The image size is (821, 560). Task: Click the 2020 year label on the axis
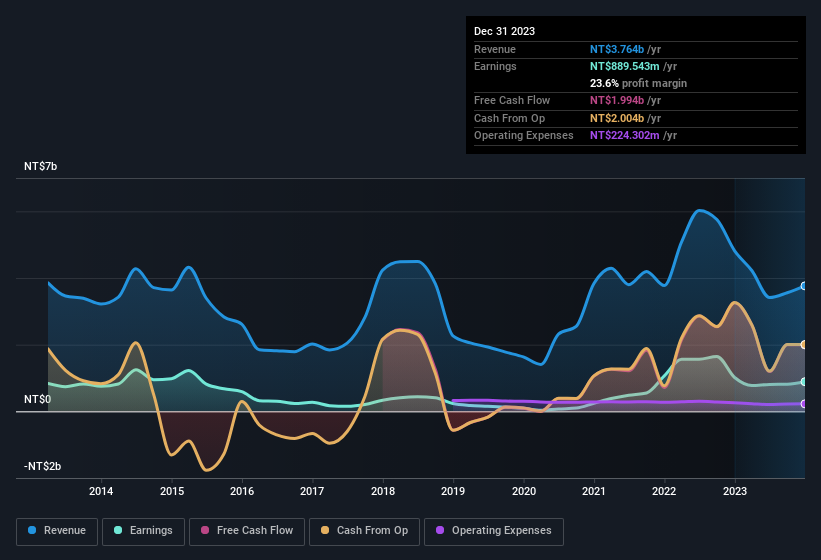coord(523,491)
